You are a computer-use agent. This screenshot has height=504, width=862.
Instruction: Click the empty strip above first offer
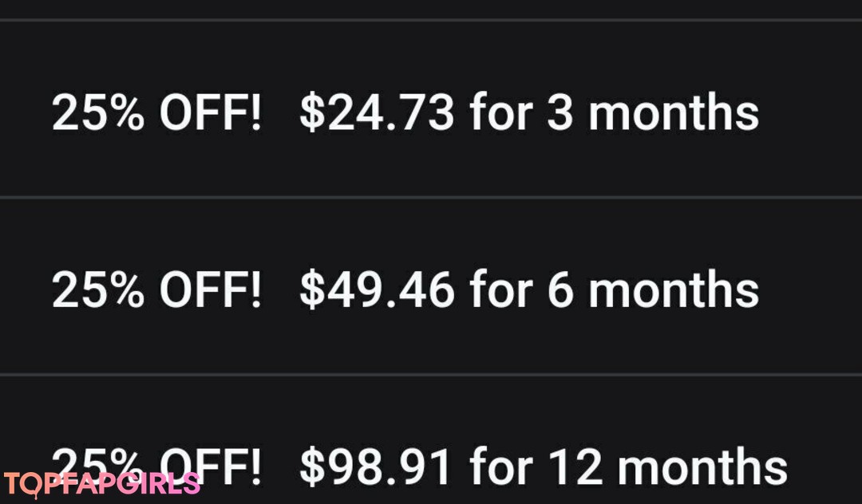(x=431, y=9)
